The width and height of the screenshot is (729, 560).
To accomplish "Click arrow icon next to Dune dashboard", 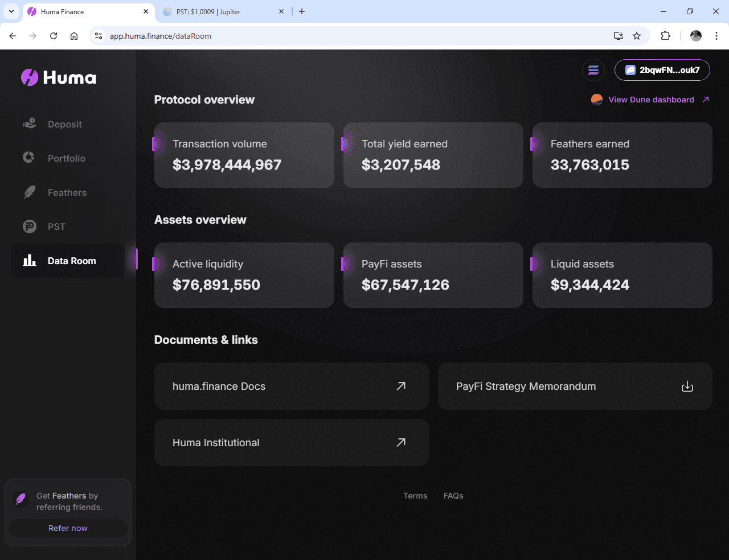I will click(706, 100).
